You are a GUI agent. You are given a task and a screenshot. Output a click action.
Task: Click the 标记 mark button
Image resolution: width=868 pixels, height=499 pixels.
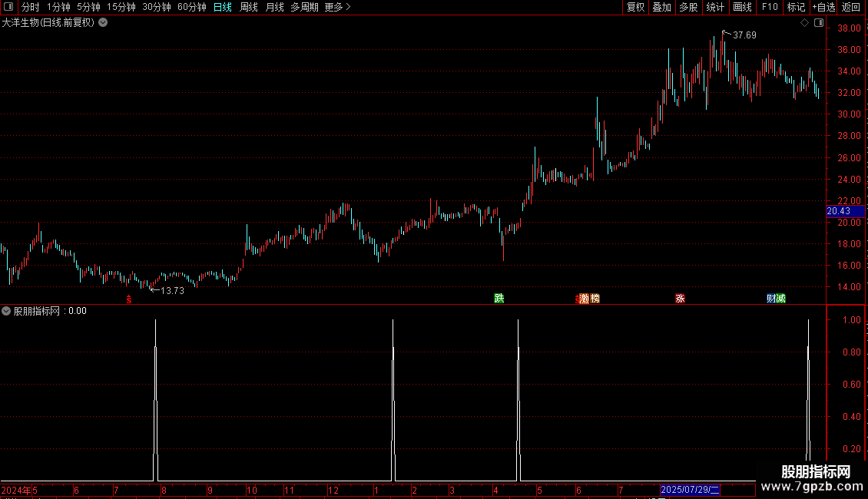pyautogui.click(x=796, y=7)
